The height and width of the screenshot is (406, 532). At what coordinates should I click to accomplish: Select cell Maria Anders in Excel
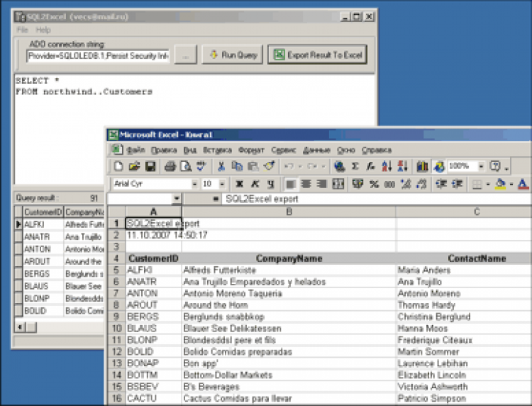click(x=463, y=270)
